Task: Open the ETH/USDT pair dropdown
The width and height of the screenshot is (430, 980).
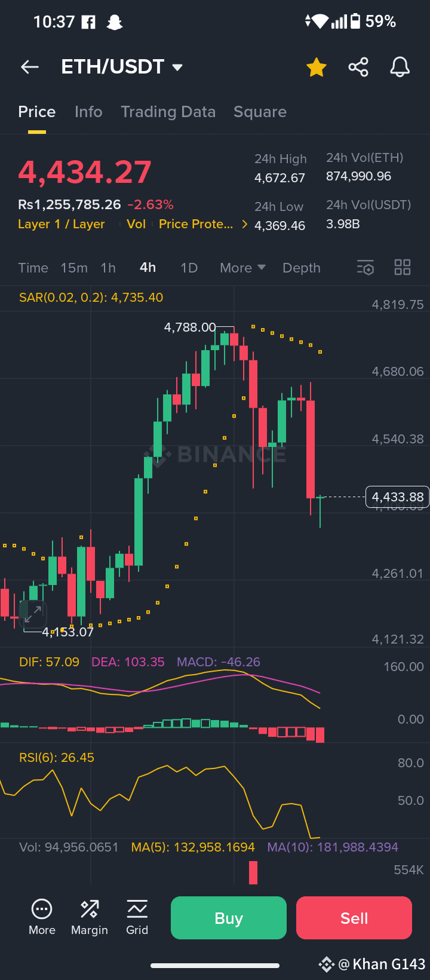Action: [122, 67]
